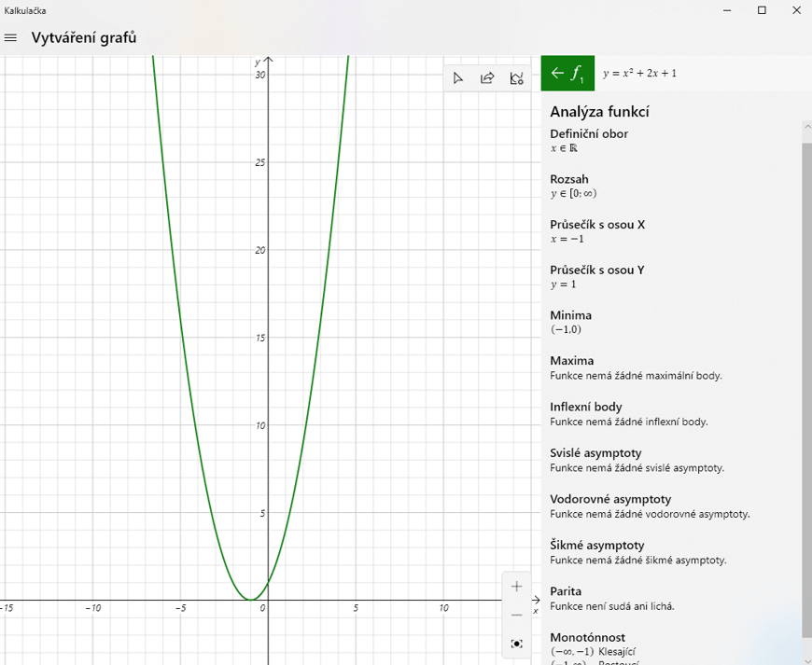
Task: Click the Minima value (−1,0)
Action: pyautogui.click(x=566, y=329)
